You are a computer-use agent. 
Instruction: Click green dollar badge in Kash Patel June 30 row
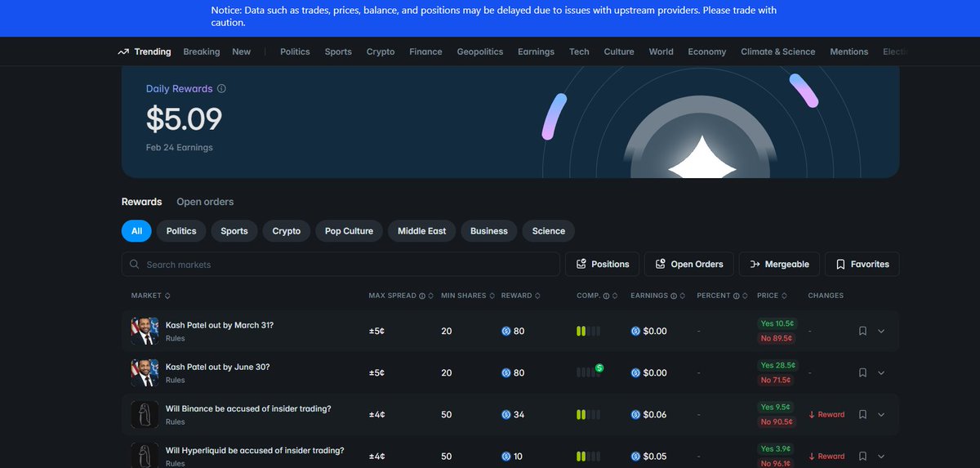(599, 368)
